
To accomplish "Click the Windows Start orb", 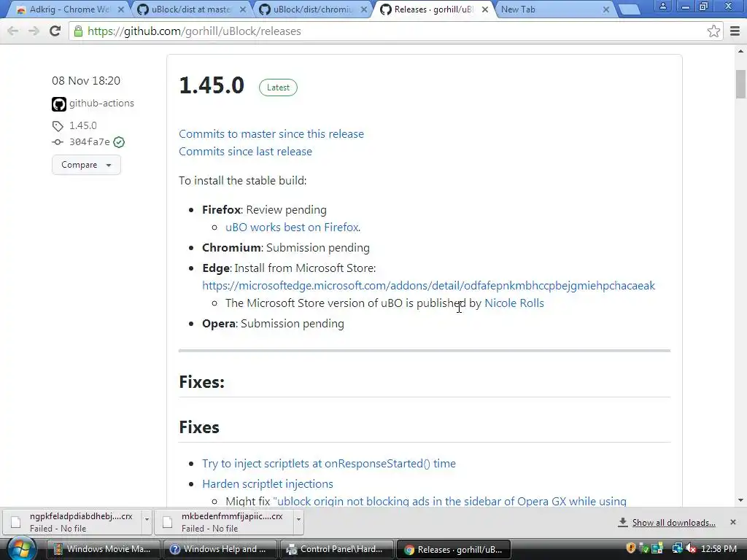I will click(20, 548).
